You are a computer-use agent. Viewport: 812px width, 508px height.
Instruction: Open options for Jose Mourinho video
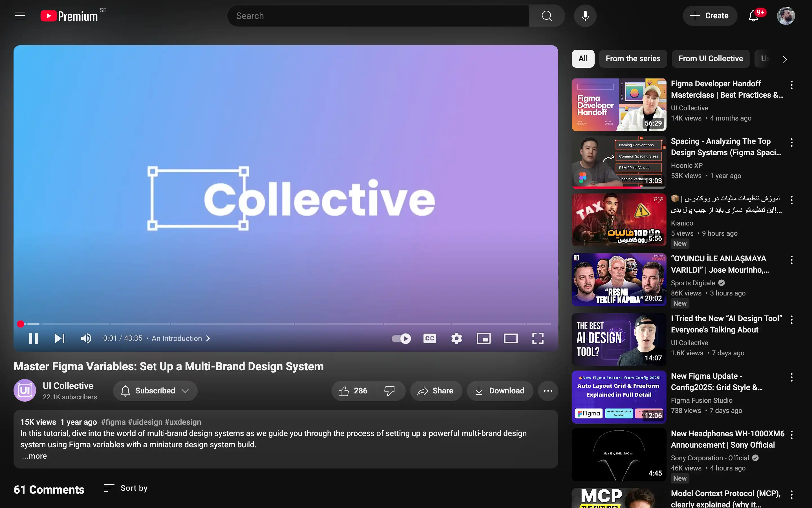coord(791,260)
